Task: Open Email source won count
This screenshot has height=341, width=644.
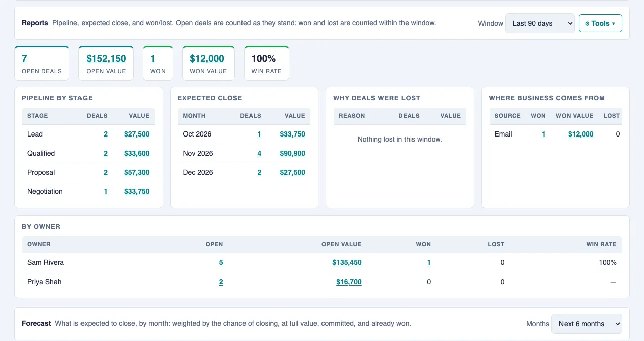Action: point(544,134)
